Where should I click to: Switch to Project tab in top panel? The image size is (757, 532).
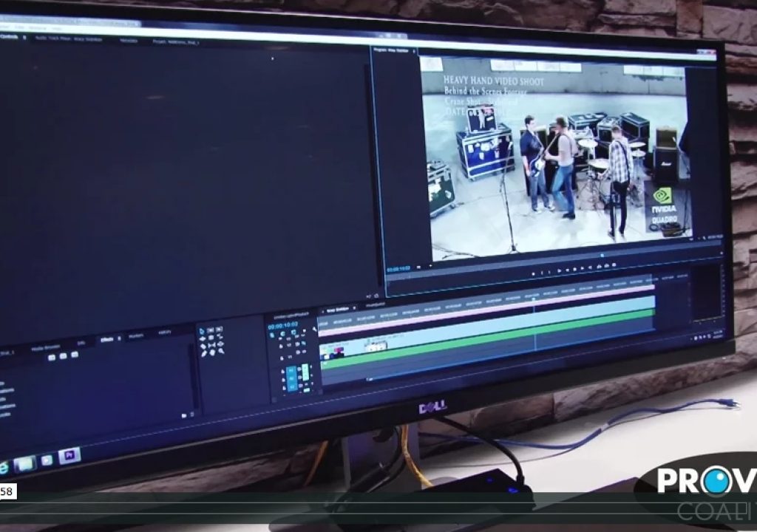(176, 42)
